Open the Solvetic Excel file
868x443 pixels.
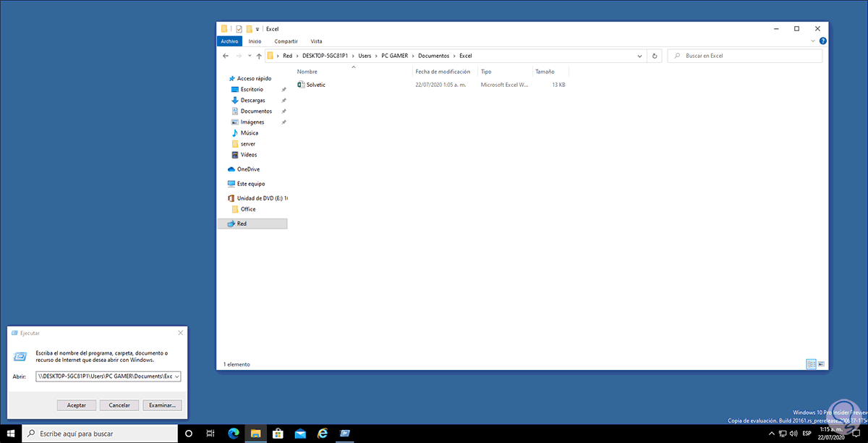[312, 85]
